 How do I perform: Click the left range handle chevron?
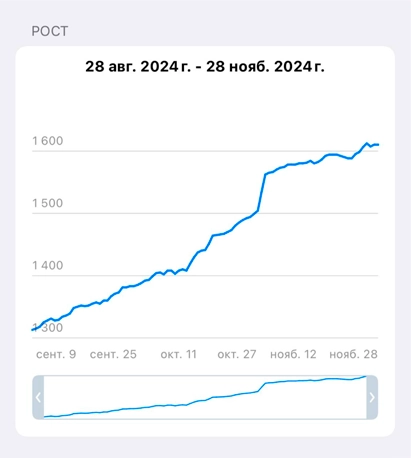(x=38, y=397)
